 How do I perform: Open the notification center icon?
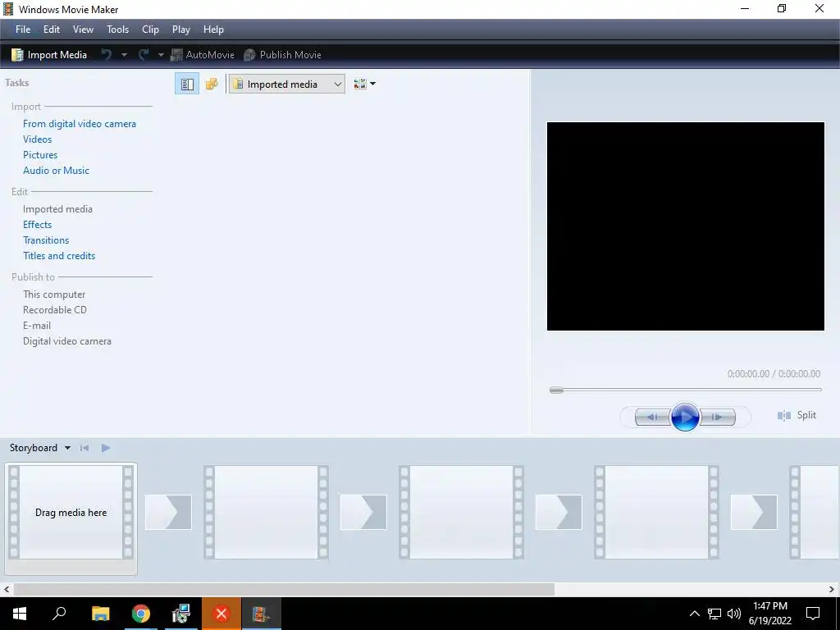(x=813, y=614)
